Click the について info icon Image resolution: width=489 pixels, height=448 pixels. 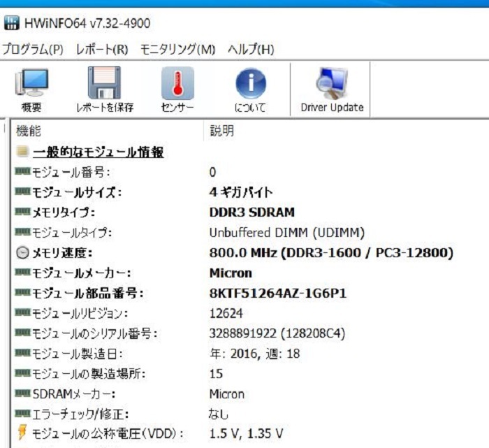click(x=250, y=83)
